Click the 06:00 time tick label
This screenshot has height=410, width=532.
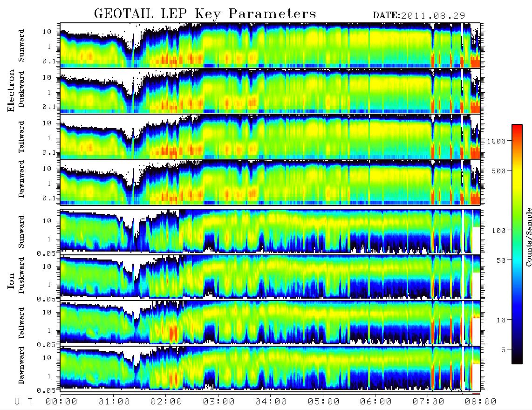(376, 402)
